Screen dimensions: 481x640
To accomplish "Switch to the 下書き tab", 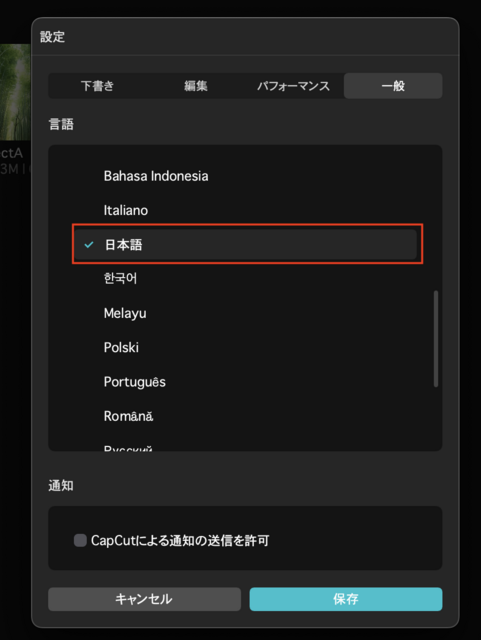I will pyautogui.click(x=97, y=86).
